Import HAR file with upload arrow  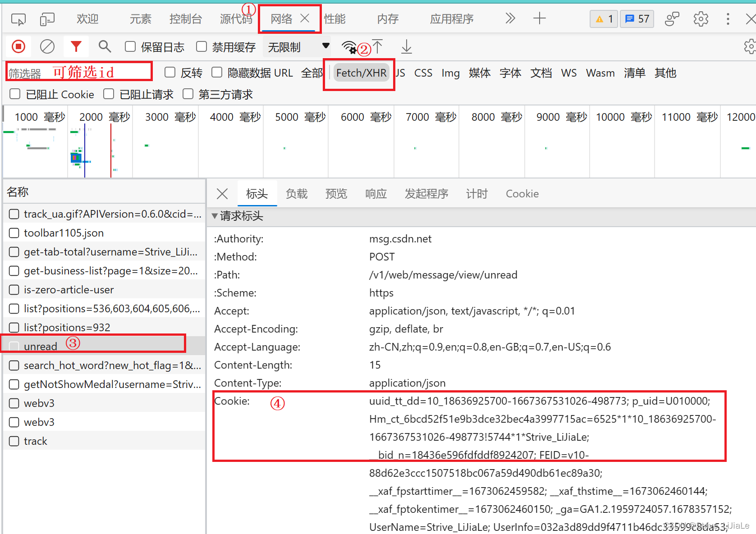tap(377, 46)
